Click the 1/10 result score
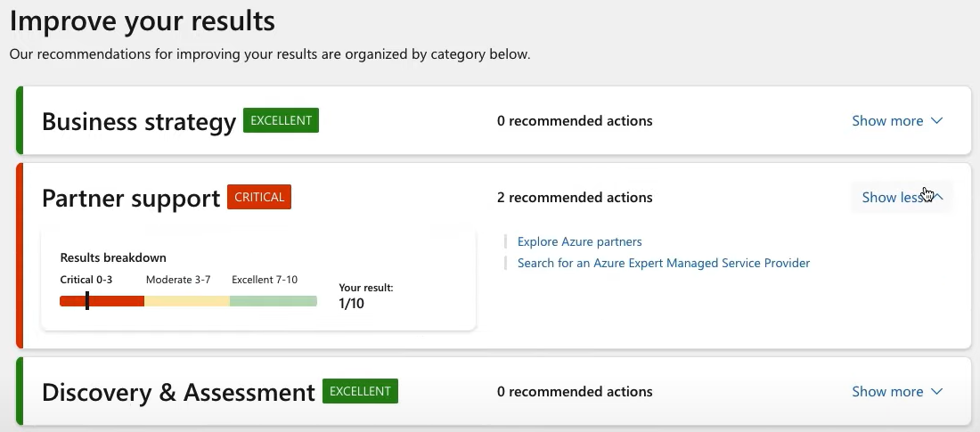The width and height of the screenshot is (980, 432). (351, 304)
